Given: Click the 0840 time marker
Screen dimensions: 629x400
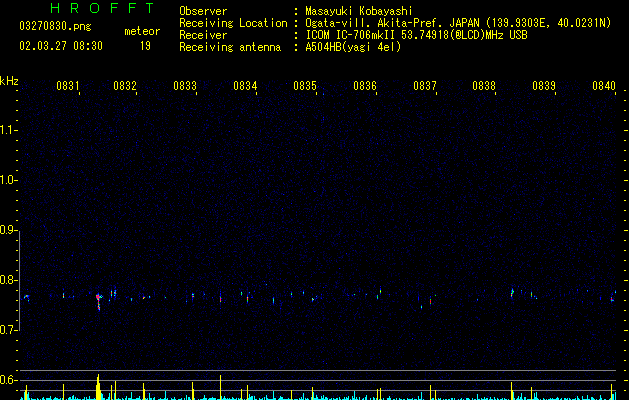Looking at the screenshot, I should coord(604,86).
